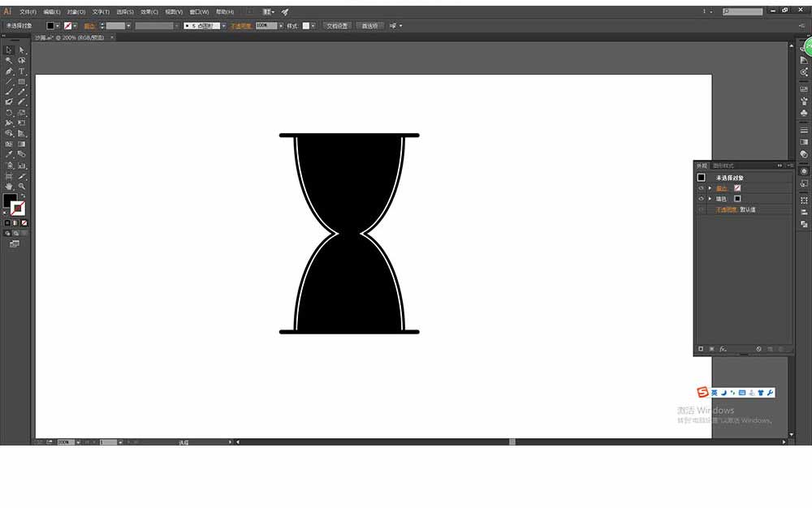This screenshot has height=508, width=812.
Task: Open the 对象(O) menu
Action: pyautogui.click(x=76, y=11)
